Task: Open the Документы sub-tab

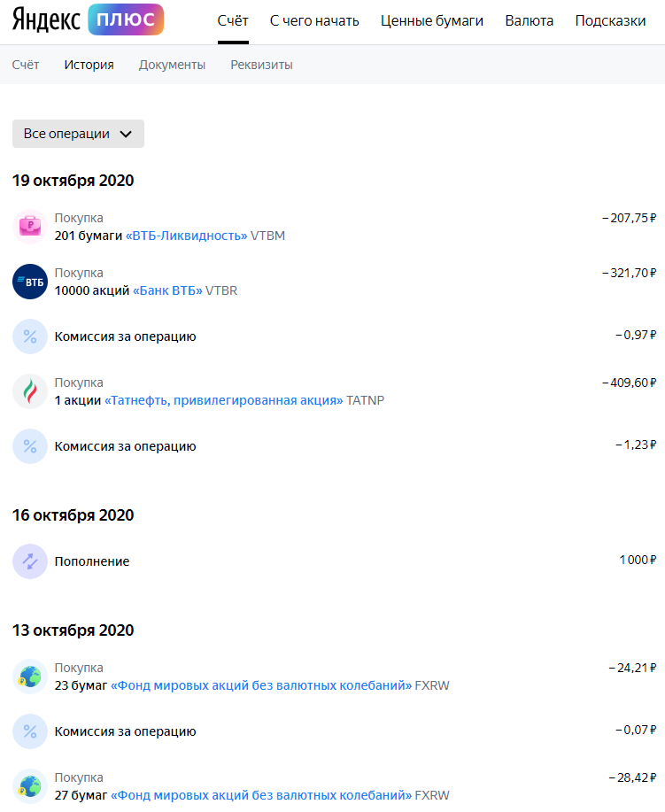Action: (172, 65)
